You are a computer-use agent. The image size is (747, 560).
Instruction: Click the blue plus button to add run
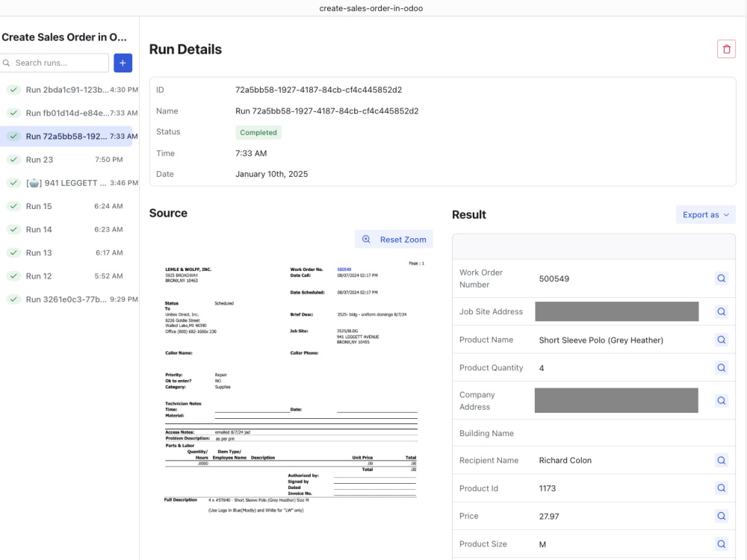(123, 63)
